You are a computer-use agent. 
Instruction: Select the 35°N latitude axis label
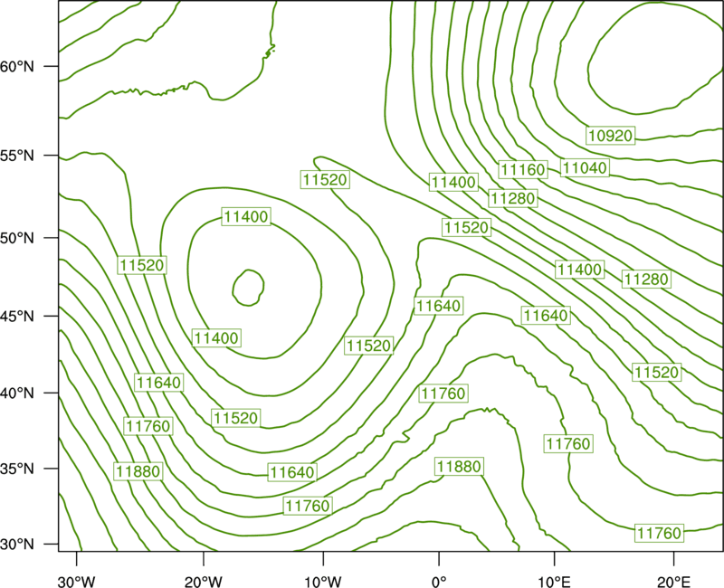point(17,469)
